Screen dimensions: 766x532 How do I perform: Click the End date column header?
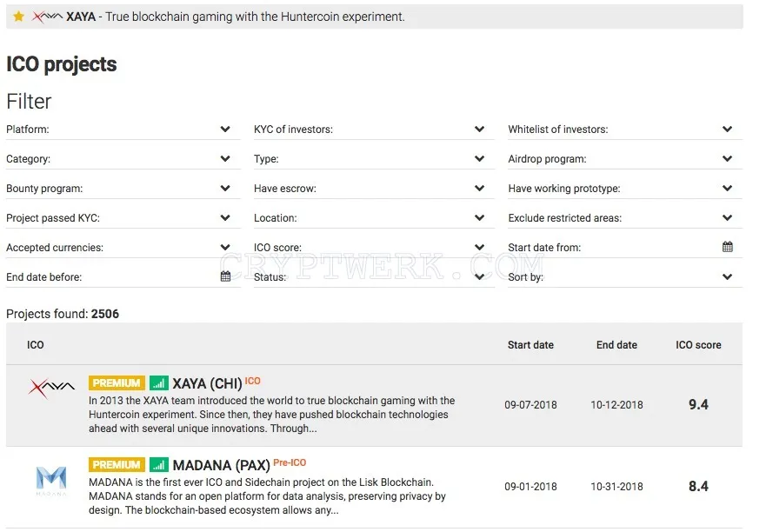(x=616, y=345)
